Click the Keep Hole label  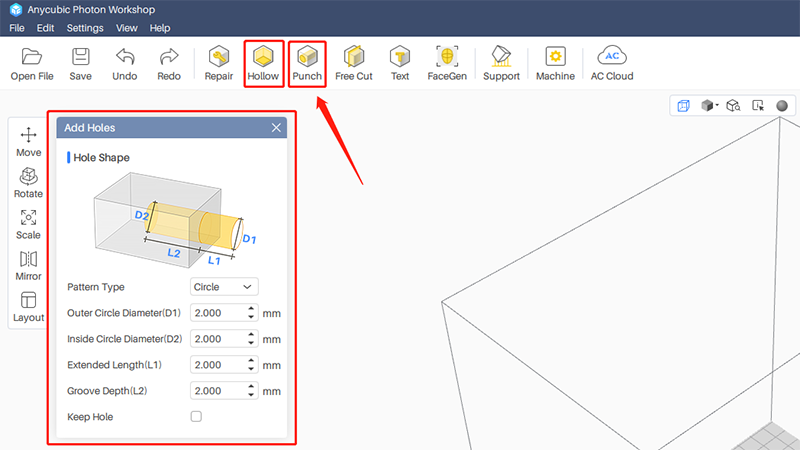point(90,417)
